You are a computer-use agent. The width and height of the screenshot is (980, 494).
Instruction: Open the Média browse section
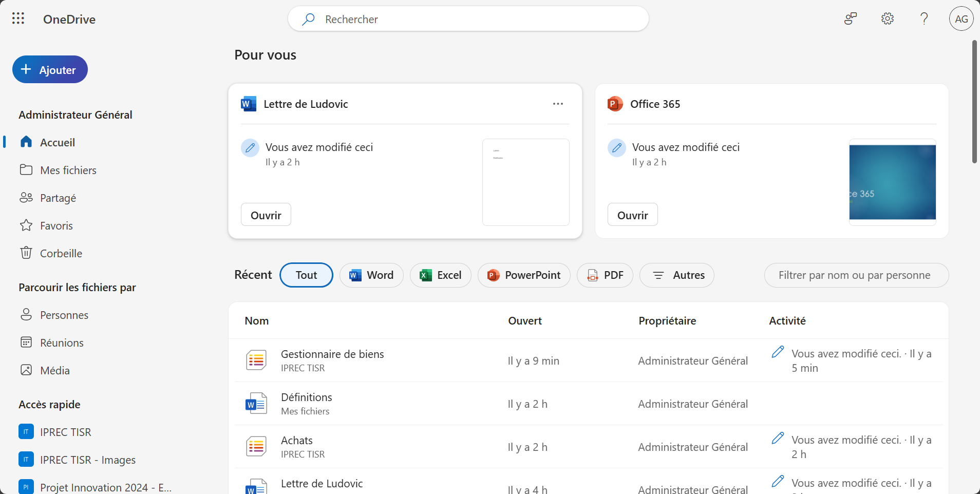tap(54, 370)
